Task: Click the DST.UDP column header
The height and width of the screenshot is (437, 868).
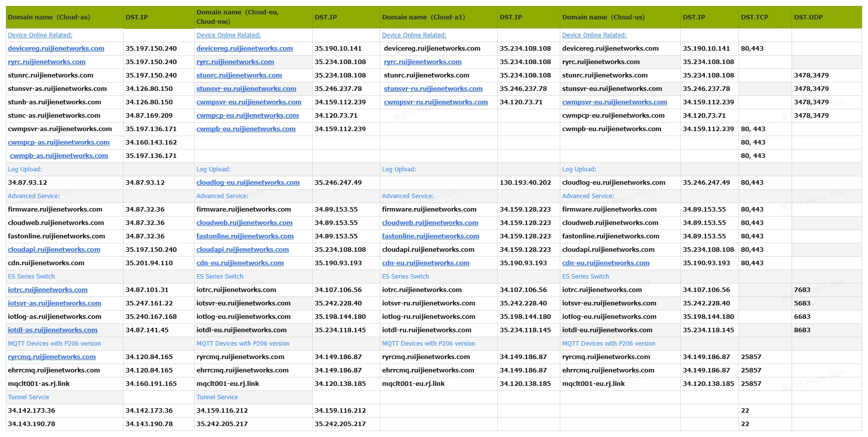Action: click(827, 17)
